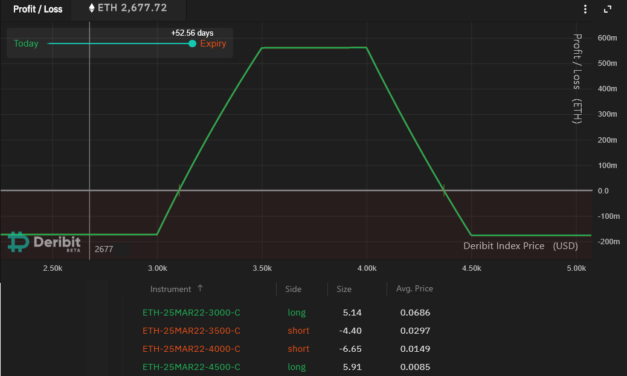This screenshot has width=627, height=376.
Task: Click left breakeven marker on zero line
Action: [x=179, y=190]
